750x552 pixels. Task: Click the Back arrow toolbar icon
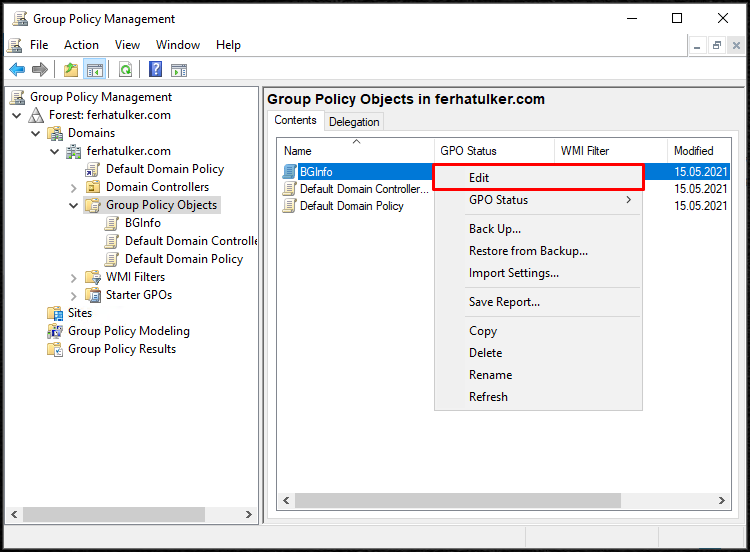[x=17, y=70]
